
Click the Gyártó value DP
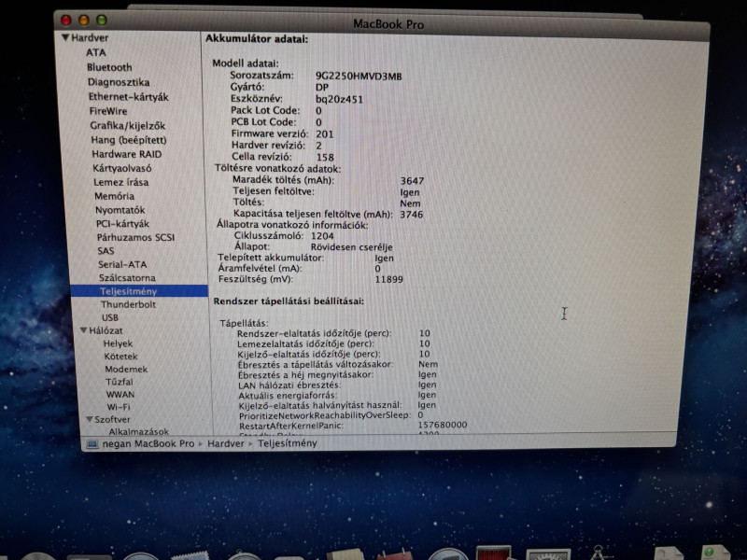[322, 88]
